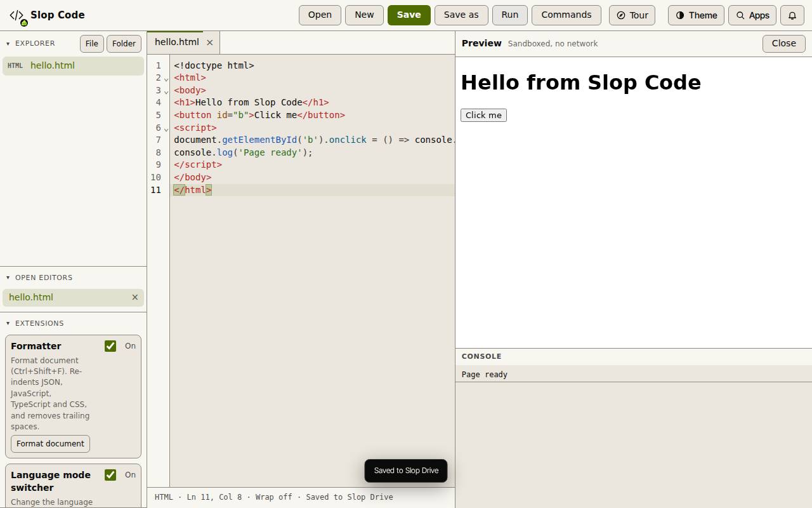Click the Open button in toolbar
This screenshot has height=508, width=812.
pyautogui.click(x=320, y=15)
